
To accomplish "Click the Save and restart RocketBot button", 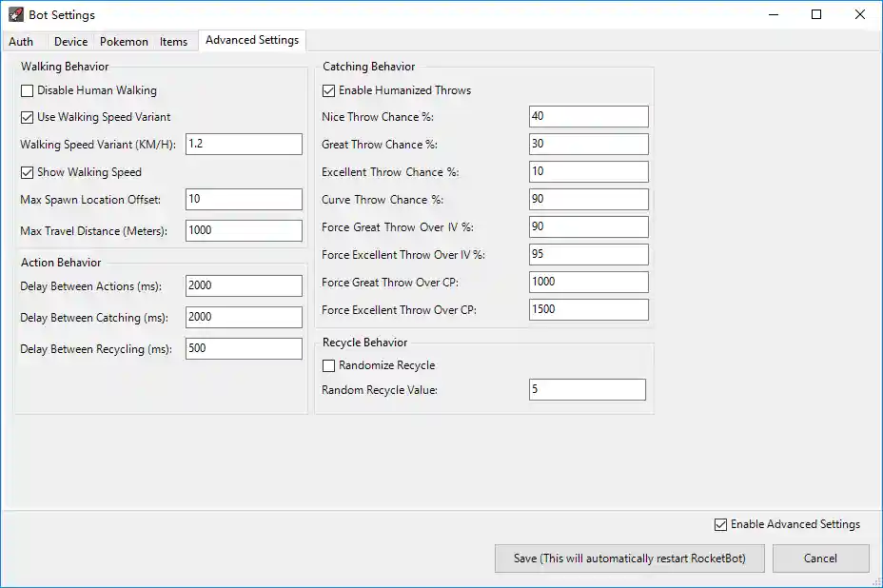I will (630, 559).
